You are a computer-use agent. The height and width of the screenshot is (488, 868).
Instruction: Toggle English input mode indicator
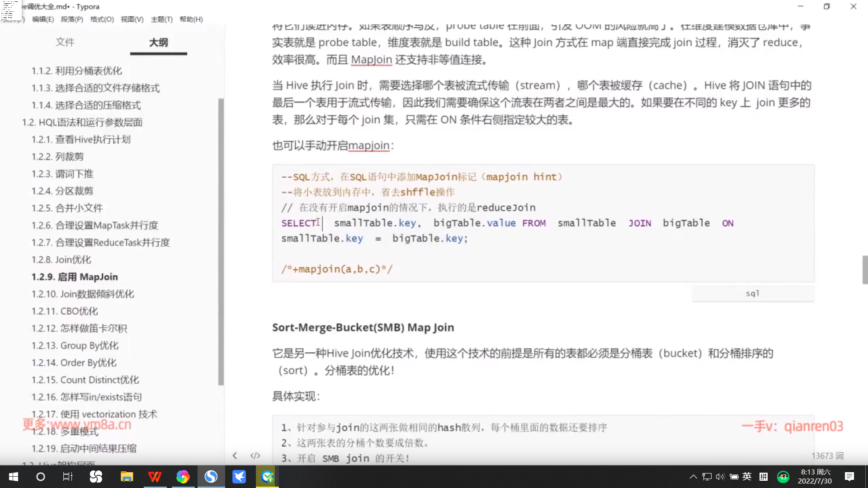(747, 477)
